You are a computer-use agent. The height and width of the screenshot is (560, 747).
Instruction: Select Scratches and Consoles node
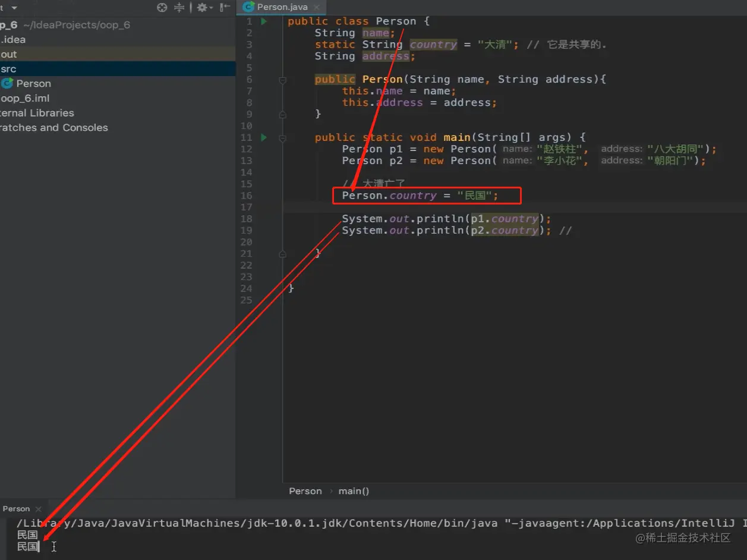(118, 127)
